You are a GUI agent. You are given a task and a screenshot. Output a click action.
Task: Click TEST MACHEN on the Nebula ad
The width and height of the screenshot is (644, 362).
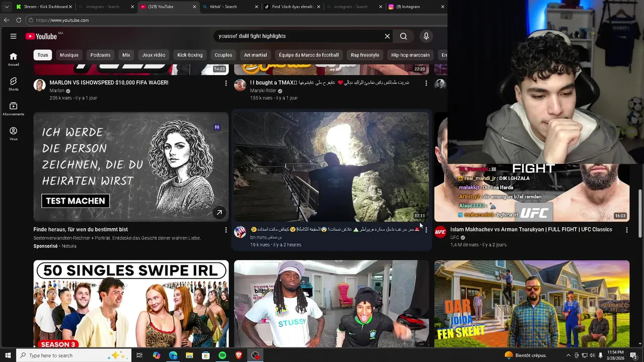click(x=75, y=201)
